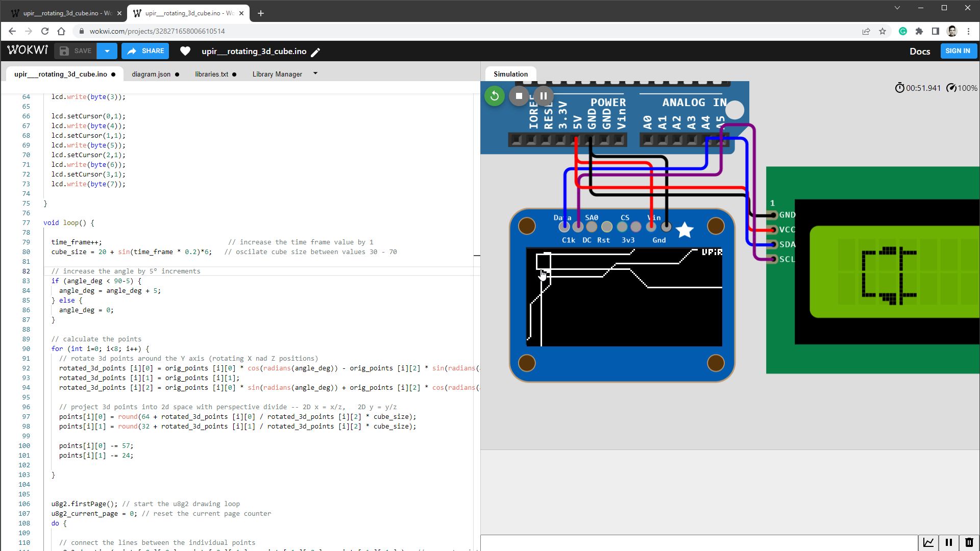Toggle the browser bookmark star

pyautogui.click(x=883, y=31)
